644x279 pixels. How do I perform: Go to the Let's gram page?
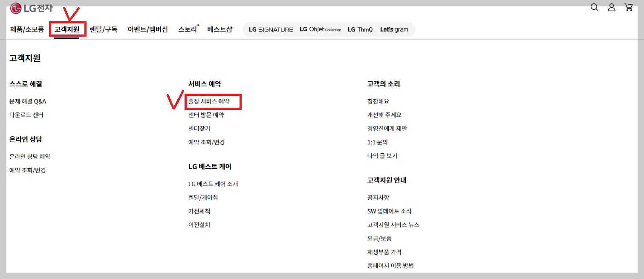click(x=394, y=29)
